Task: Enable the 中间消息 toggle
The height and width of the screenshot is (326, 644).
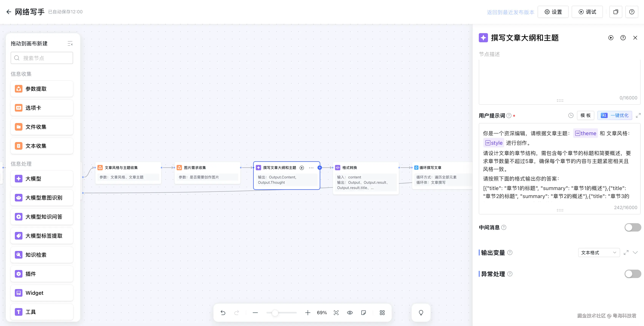Action: pyautogui.click(x=633, y=227)
